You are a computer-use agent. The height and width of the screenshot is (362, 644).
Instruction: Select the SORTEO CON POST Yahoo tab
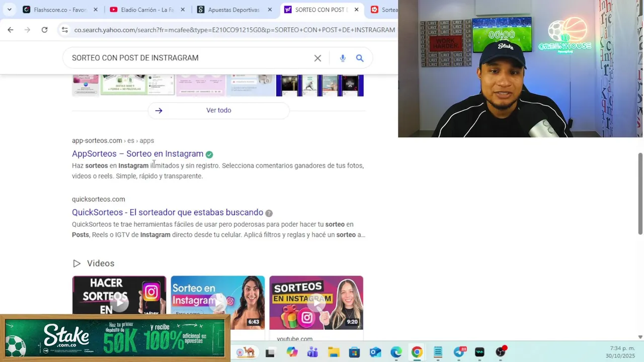[321, 10]
